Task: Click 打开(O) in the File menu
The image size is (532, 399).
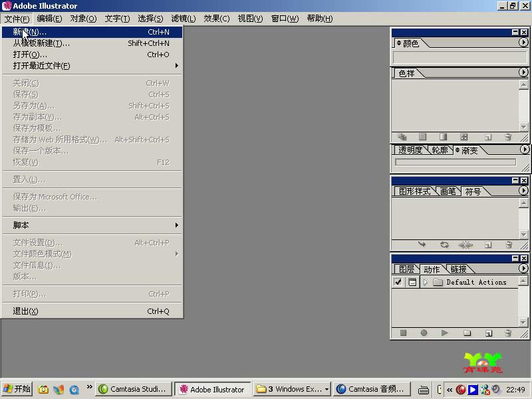Action: 92,55
